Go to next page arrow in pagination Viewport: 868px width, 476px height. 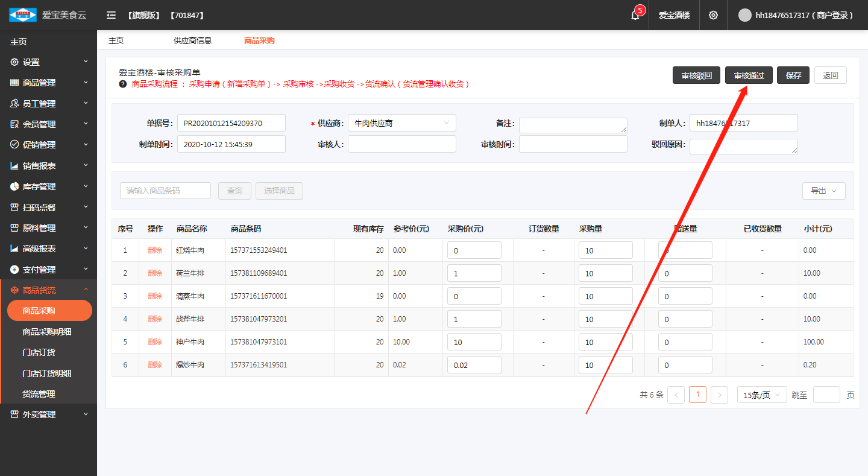(719, 395)
